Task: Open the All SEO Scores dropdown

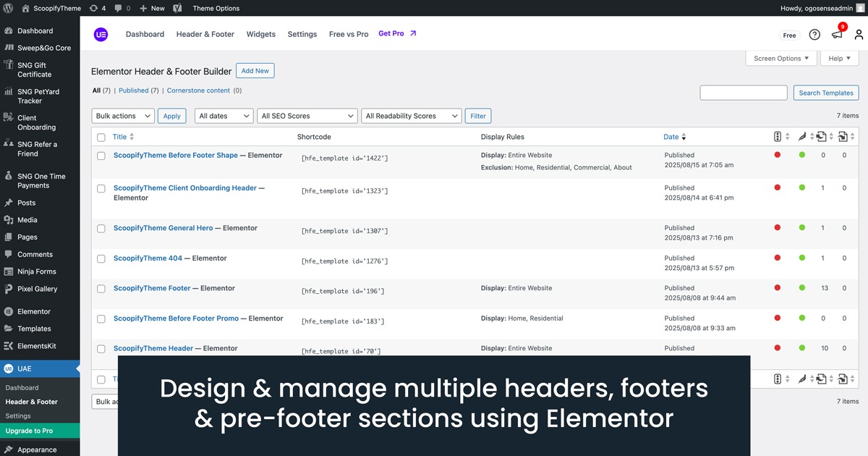Action: coord(307,116)
